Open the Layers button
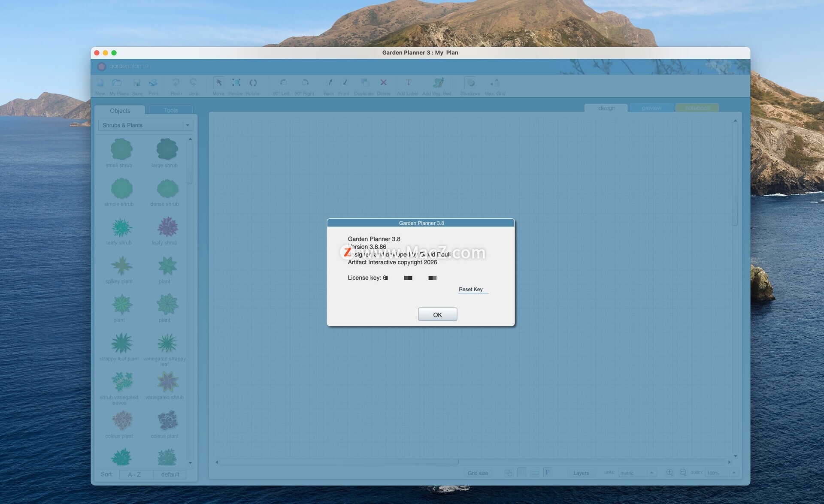Image resolution: width=824 pixels, height=504 pixels. [x=581, y=473]
